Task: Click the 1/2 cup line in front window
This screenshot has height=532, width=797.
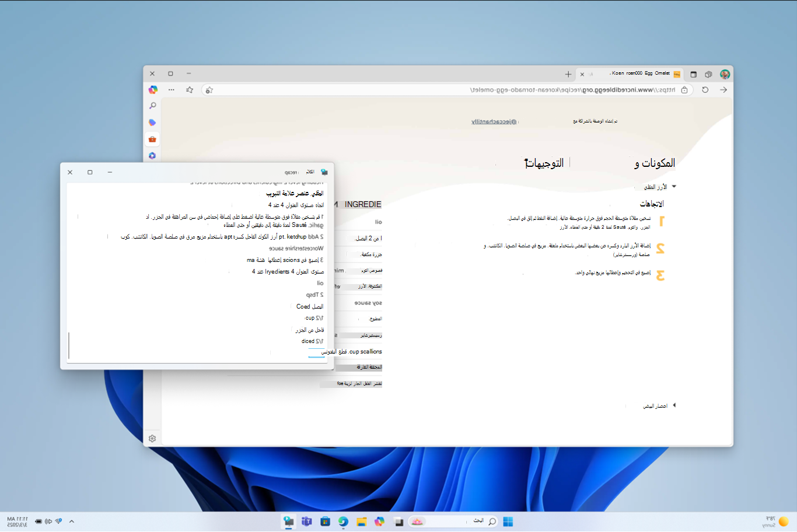Action: 314,318
